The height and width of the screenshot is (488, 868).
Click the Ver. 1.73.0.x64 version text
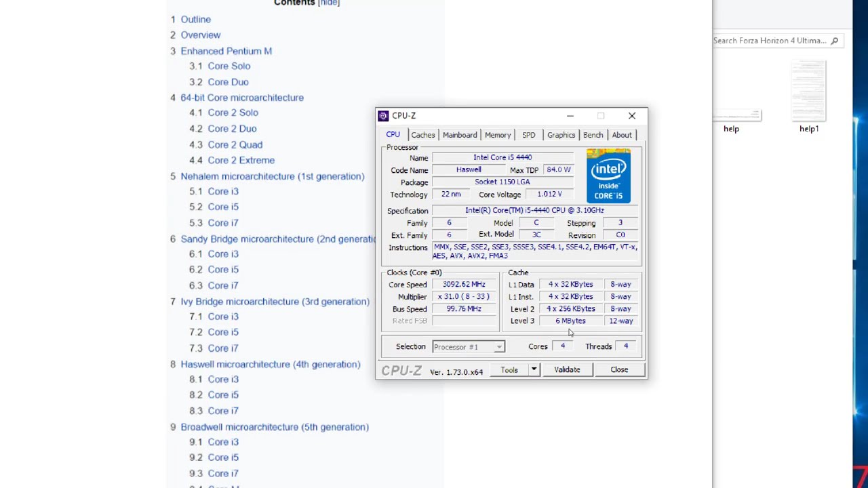456,372
